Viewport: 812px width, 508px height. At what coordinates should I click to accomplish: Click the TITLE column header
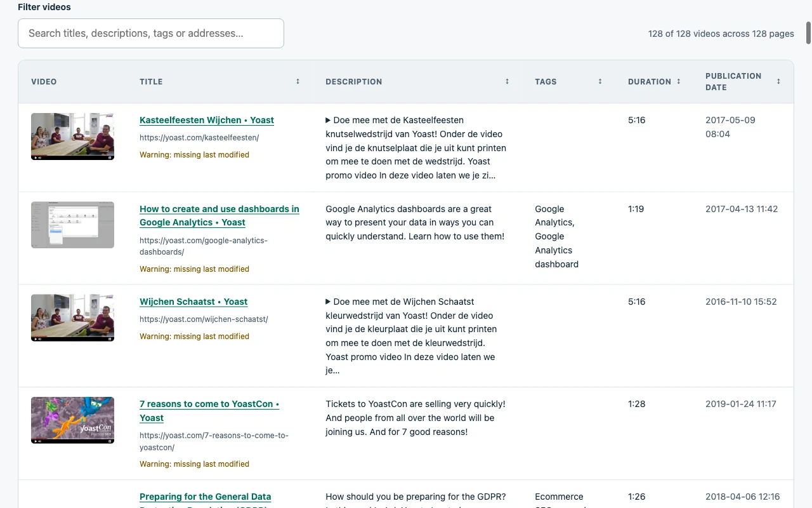tap(151, 81)
